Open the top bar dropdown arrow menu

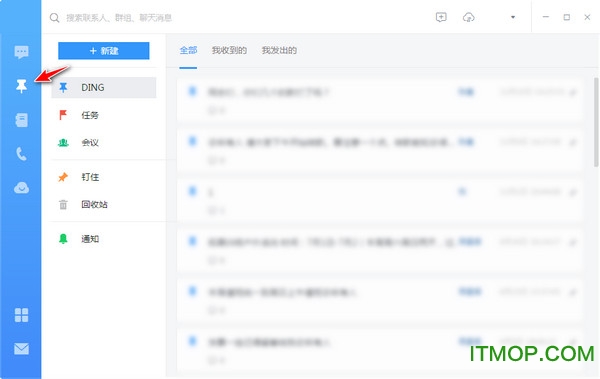point(513,17)
